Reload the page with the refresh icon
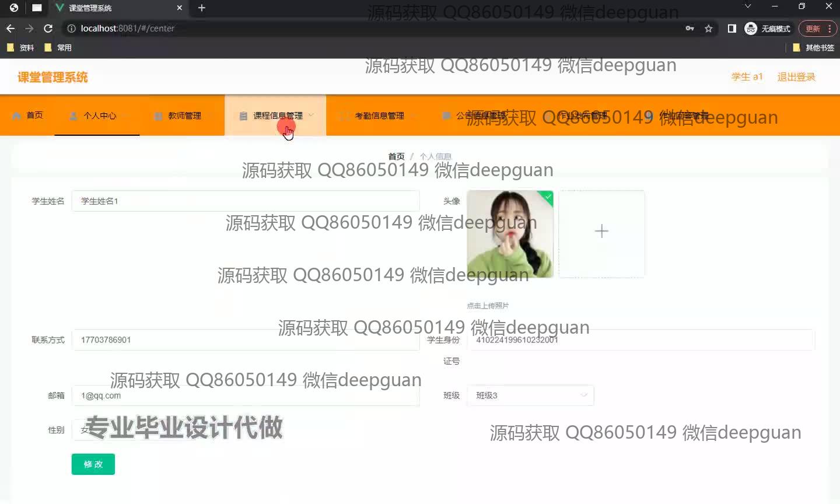This screenshot has height=504, width=840. 48,29
